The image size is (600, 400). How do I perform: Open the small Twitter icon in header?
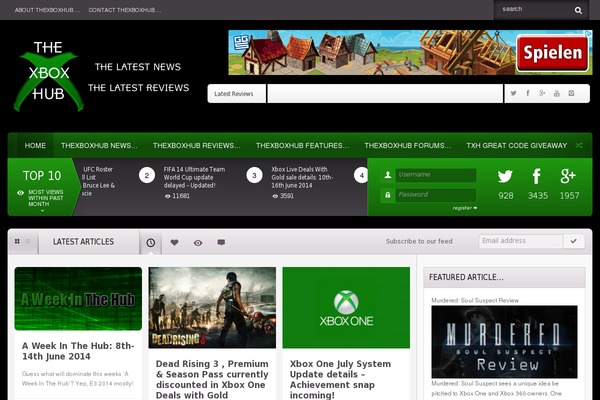click(514, 93)
